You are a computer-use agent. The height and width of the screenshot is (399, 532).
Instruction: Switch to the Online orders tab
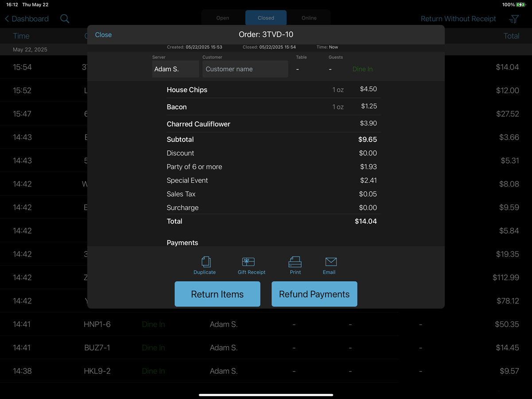(x=309, y=18)
